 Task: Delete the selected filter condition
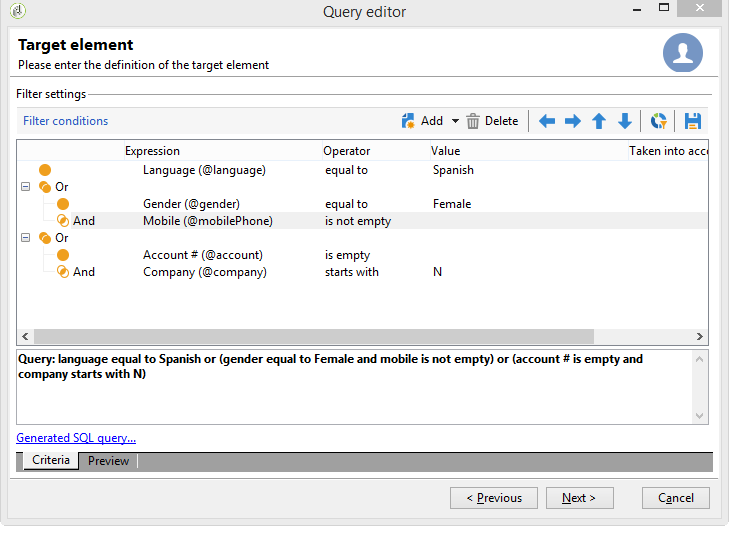(492, 121)
